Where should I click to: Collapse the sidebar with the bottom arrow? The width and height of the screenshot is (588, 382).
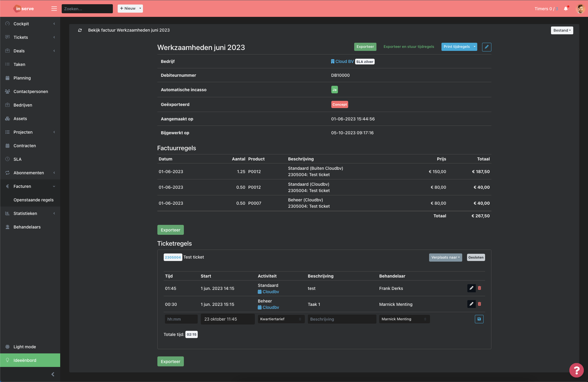pos(53,374)
